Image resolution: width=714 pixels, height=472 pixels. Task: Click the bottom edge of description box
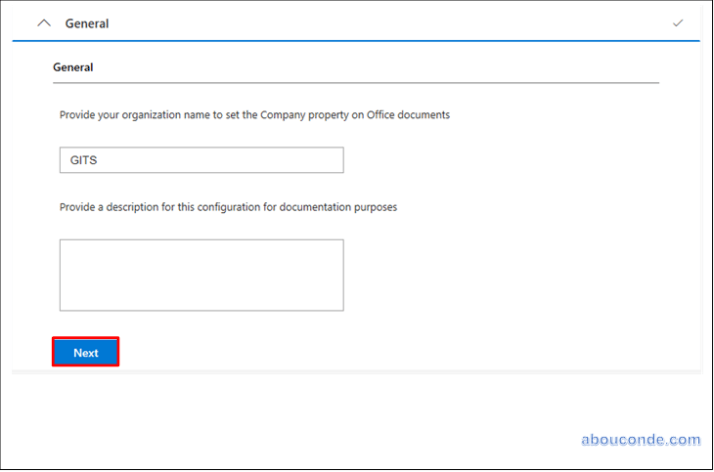[201, 310]
